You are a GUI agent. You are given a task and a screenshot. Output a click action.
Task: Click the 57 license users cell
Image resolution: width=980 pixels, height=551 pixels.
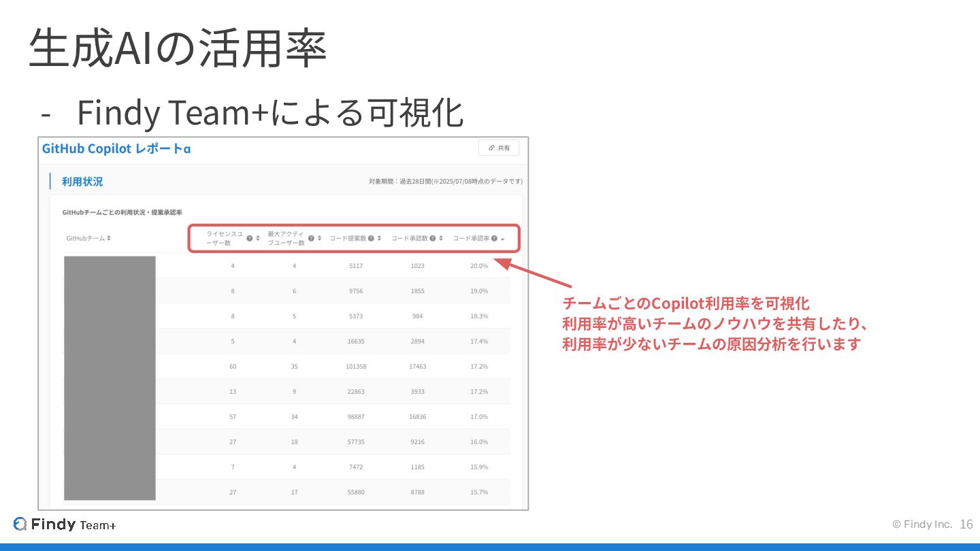(x=233, y=417)
